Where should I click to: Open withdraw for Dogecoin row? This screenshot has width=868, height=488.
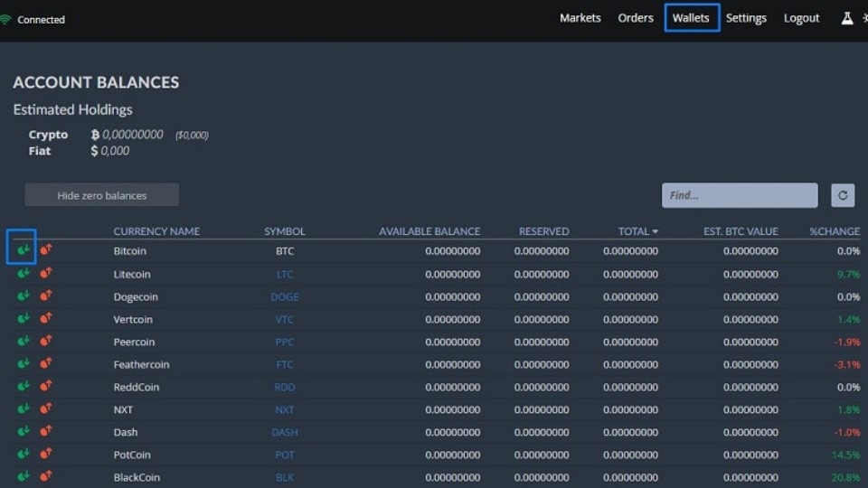coord(46,296)
